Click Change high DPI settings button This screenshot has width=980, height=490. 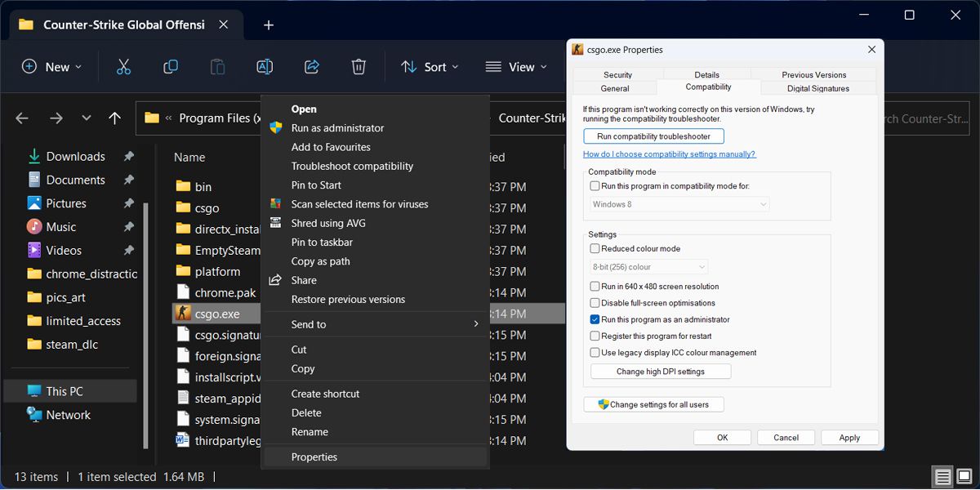coord(661,372)
